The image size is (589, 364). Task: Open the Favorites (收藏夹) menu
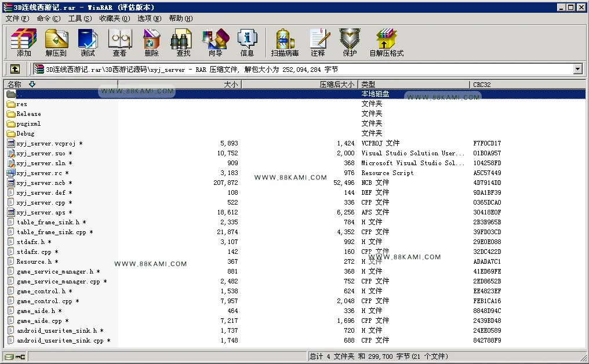click(x=115, y=19)
